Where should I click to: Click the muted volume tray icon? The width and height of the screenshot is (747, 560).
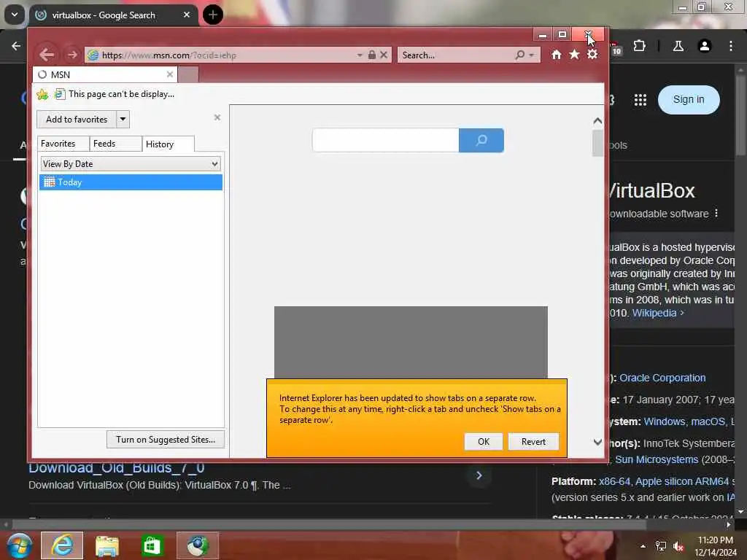(x=678, y=546)
